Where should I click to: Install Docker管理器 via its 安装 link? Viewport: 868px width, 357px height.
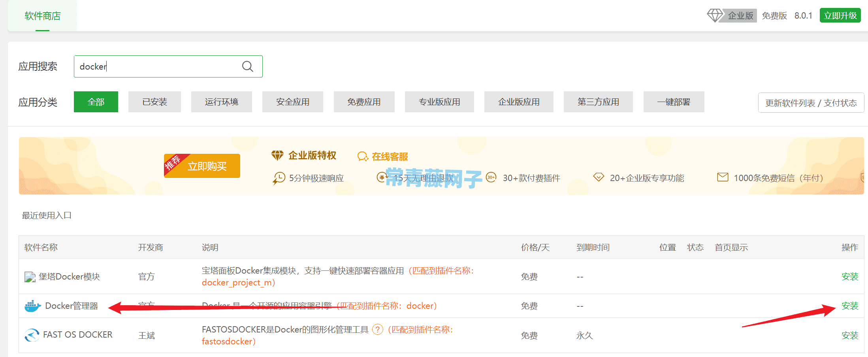[x=850, y=306]
